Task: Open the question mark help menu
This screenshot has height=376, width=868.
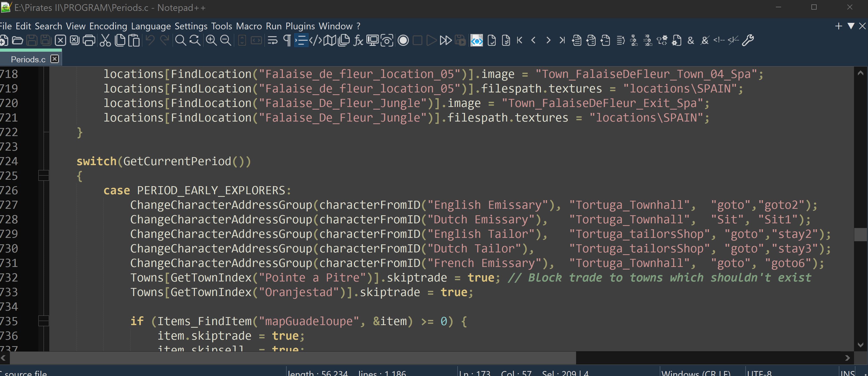Action: tap(359, 26)
